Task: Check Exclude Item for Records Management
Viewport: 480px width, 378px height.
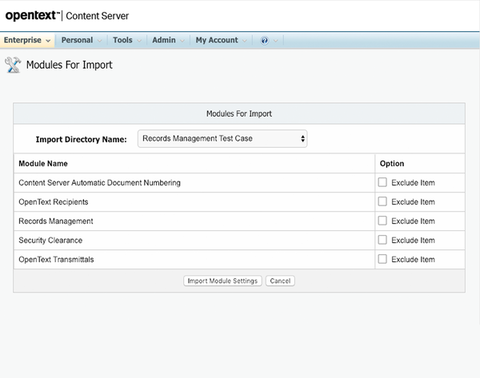Action: click(382, 221)
